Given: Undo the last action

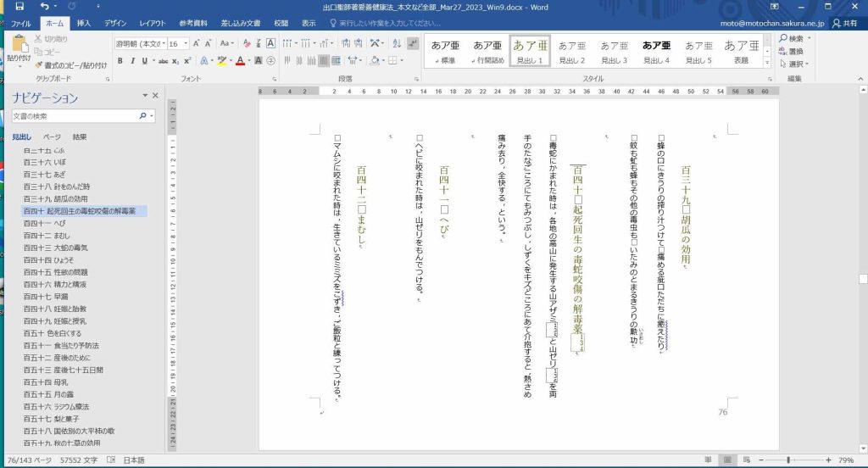Looking at the screenshot, I should (x=45, y=7).
